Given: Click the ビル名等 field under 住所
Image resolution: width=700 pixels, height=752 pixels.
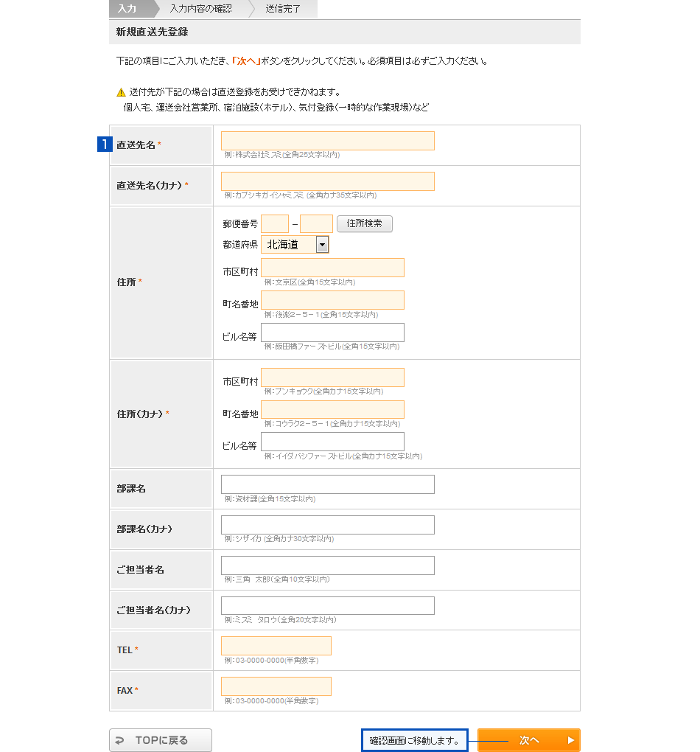Looking at the screenshot, I should tap(332, 333).
